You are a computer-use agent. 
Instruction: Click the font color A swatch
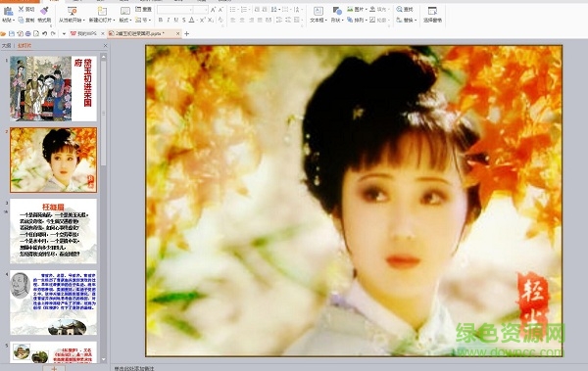pyautogui.click(x=192, y=20)
